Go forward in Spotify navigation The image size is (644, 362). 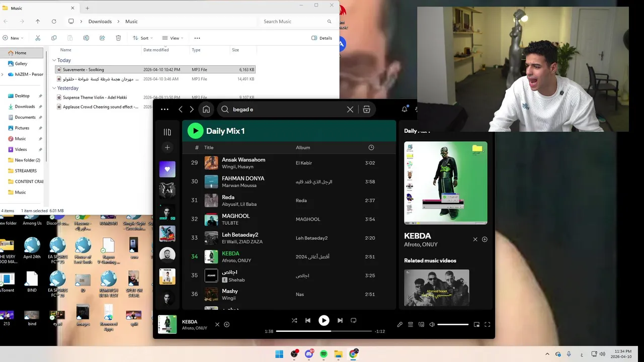pyautogui.click(x=192, y=109)
